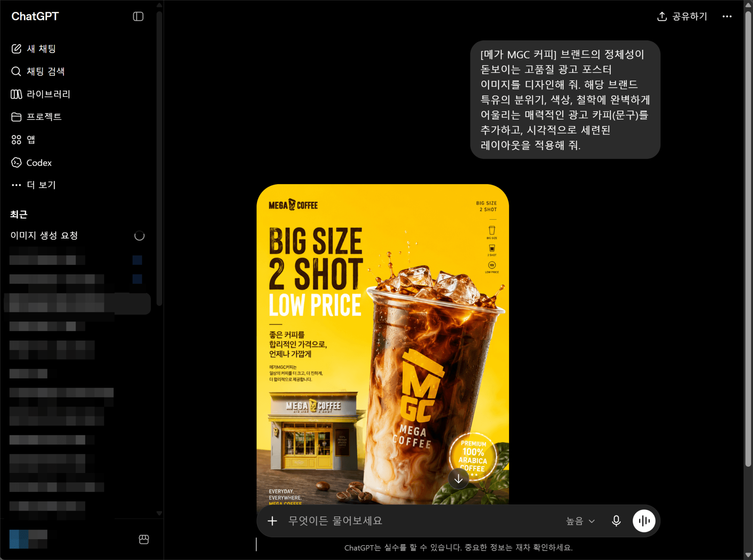753x560 pixels.
Task: Click the plus attach icon
Action: coord(272,521)
